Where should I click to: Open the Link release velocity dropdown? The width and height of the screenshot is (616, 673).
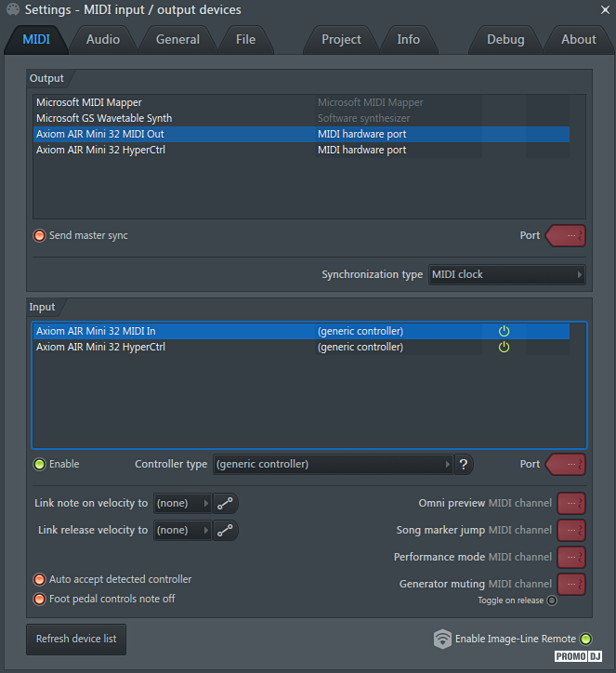(x=183, y=530)
